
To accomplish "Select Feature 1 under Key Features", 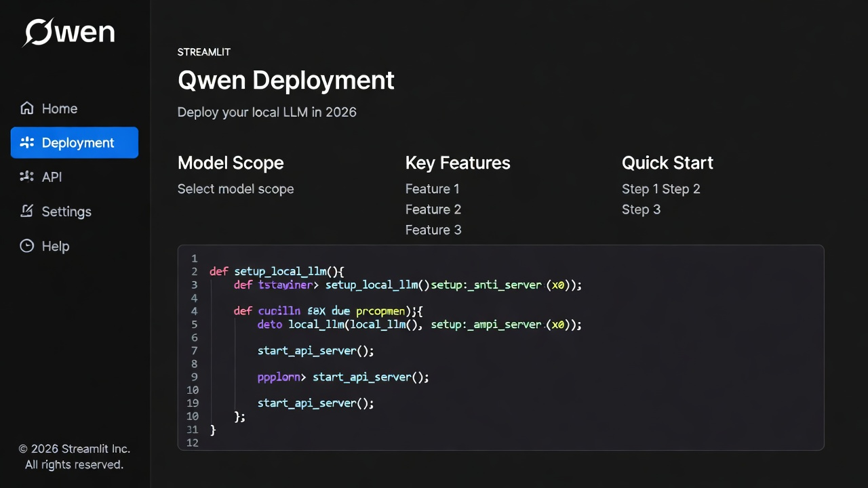I will (432, 189).
